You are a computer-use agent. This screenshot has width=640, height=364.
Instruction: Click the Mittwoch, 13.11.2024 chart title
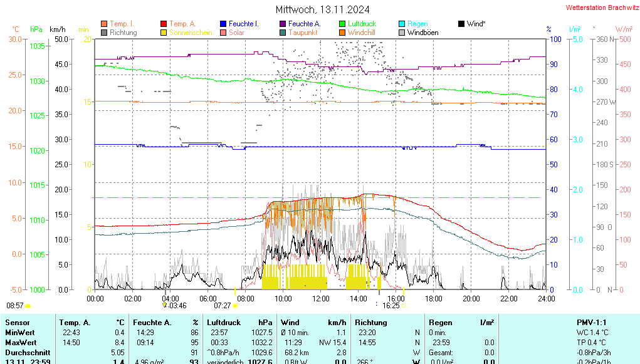[x=322, y=9]
